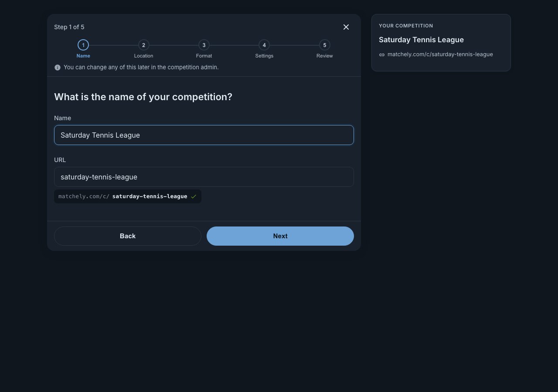The image size is (558, 392).
Task: Click the 'Step 1 of 5' text
Action: point(69,27)
